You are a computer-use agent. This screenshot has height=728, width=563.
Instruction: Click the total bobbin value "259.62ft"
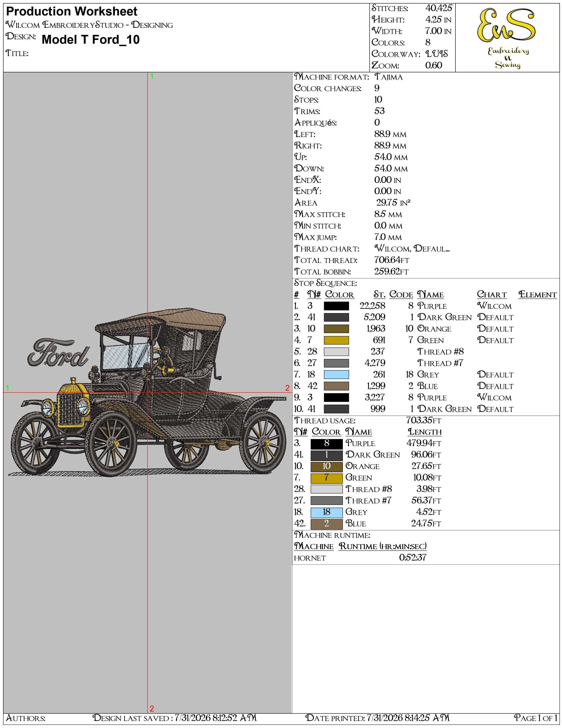tap(391, 272)
